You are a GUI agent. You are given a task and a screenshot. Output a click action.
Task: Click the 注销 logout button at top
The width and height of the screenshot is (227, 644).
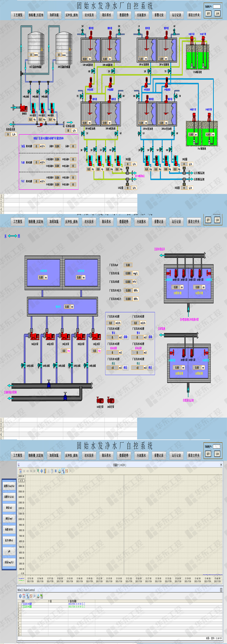click(x=217, y=13)
